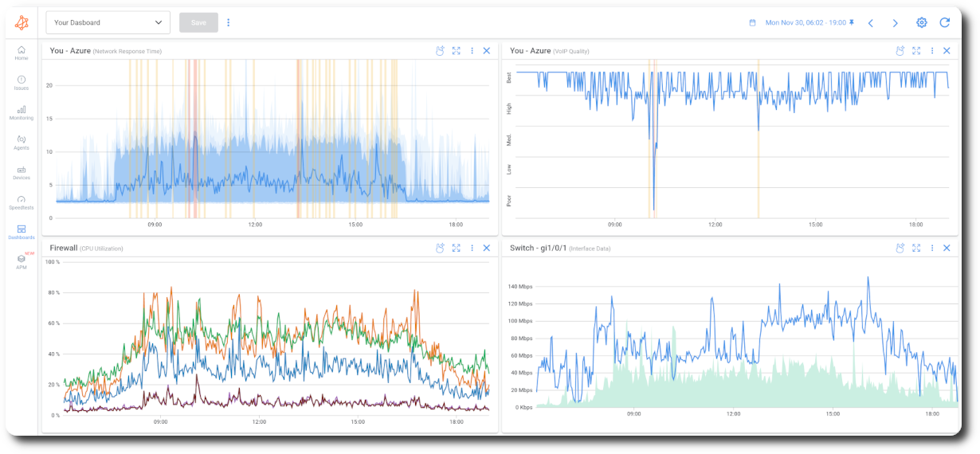Click interaction icon on Switch Interface widget
980x454 pixels.
coord(900,248)
